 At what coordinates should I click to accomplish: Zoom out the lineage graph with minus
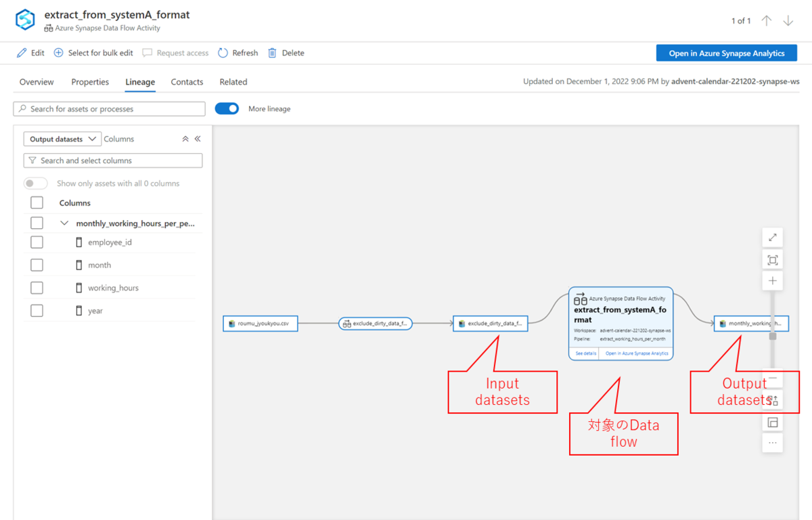pos(773,378)
